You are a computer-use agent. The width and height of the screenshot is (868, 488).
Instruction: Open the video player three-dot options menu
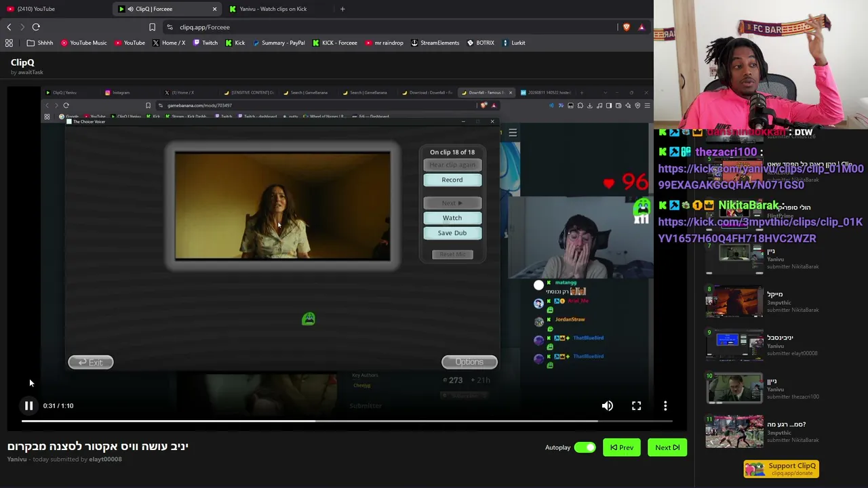click(x=665, y=405)
